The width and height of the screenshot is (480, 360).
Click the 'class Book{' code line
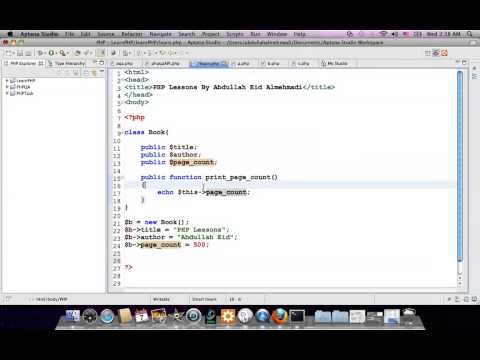pos(146,132)
